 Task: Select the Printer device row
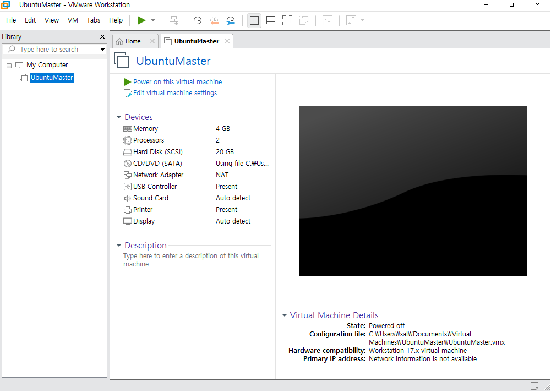[196, 210]
